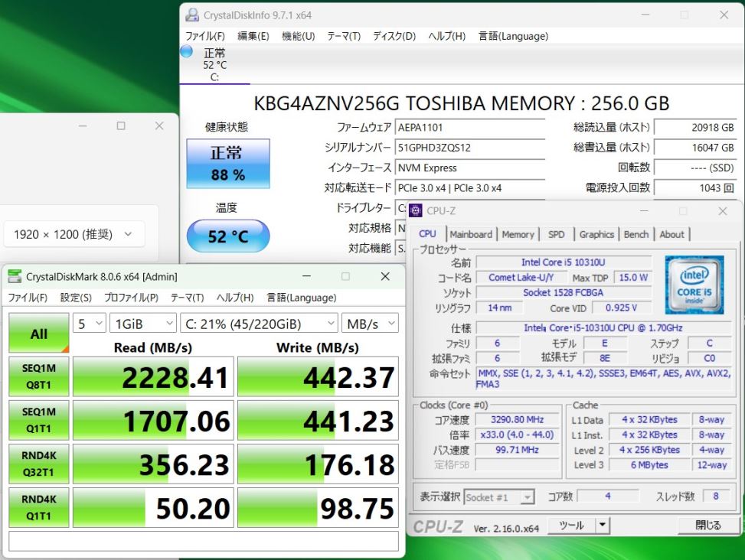
Task: Click the SEQ1M Q8T1 read result 2228.41
Action: pos(153,376)
